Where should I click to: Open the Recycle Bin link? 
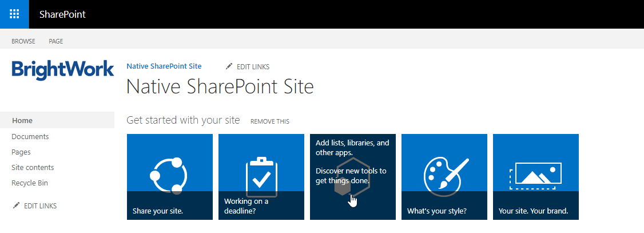[x=30, y=183]
